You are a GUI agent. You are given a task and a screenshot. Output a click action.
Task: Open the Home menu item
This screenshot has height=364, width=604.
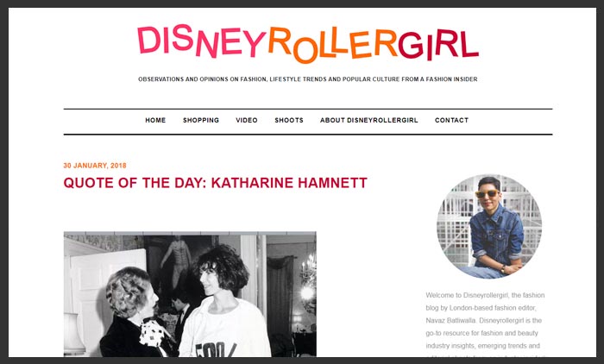tap(155, 120)
